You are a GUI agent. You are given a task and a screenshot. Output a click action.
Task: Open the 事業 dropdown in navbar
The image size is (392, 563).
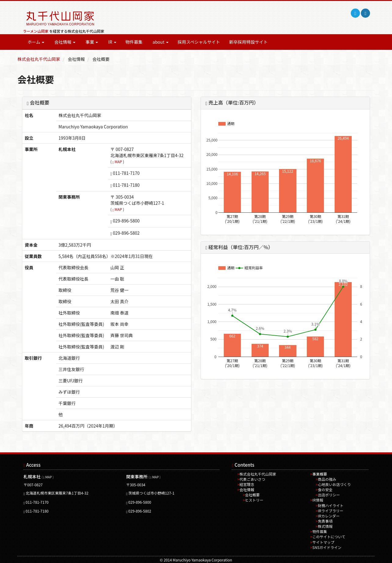92,42
